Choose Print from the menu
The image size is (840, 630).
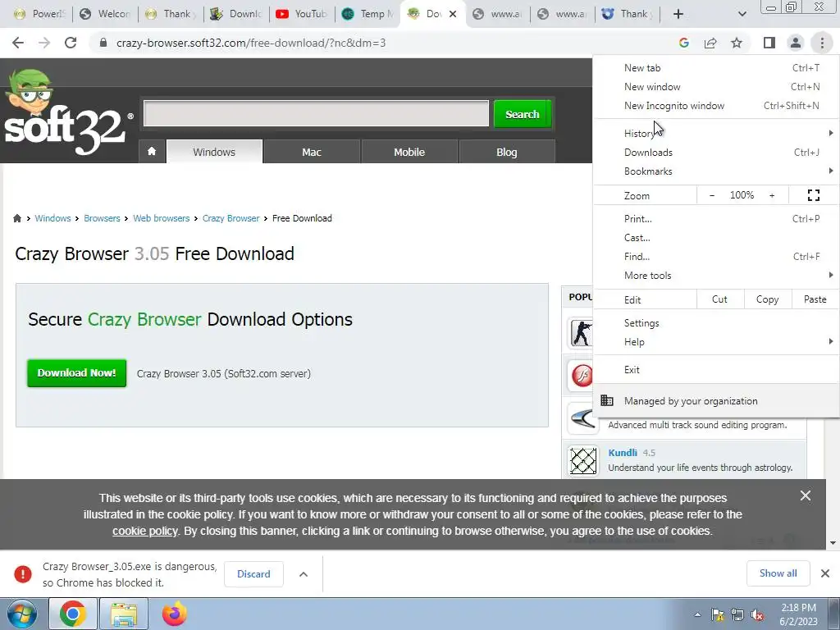pos(715,218)
